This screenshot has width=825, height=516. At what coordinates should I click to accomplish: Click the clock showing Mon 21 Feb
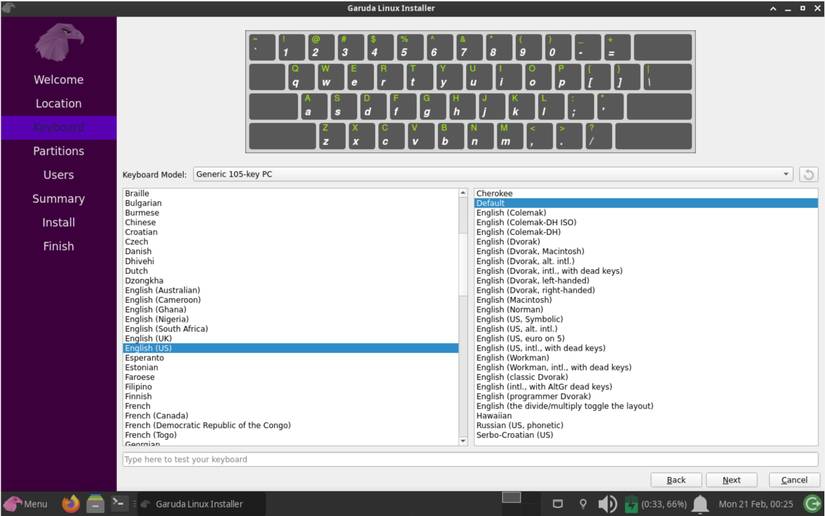tap(756, 504)
